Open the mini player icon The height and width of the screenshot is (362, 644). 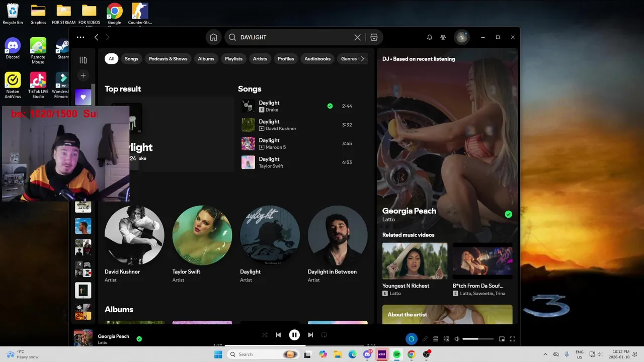pos(502,339)
